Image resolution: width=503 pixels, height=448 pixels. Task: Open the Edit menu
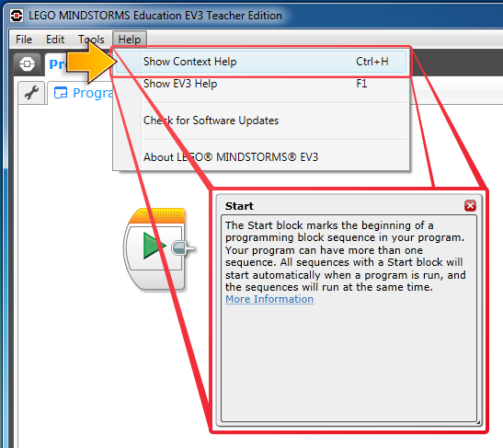[x=55, y=40]
